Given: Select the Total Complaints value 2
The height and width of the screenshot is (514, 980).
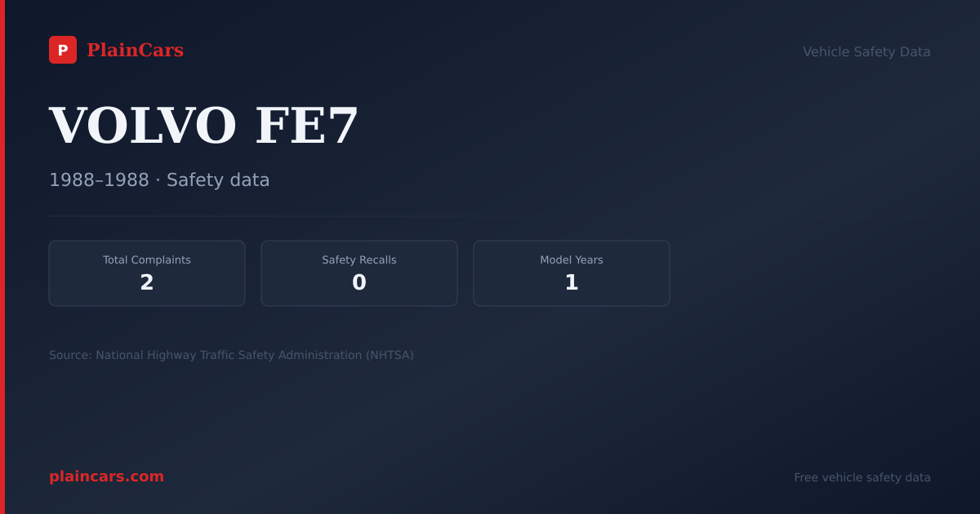Looking at the screenshot, I should tap(147, 282).
